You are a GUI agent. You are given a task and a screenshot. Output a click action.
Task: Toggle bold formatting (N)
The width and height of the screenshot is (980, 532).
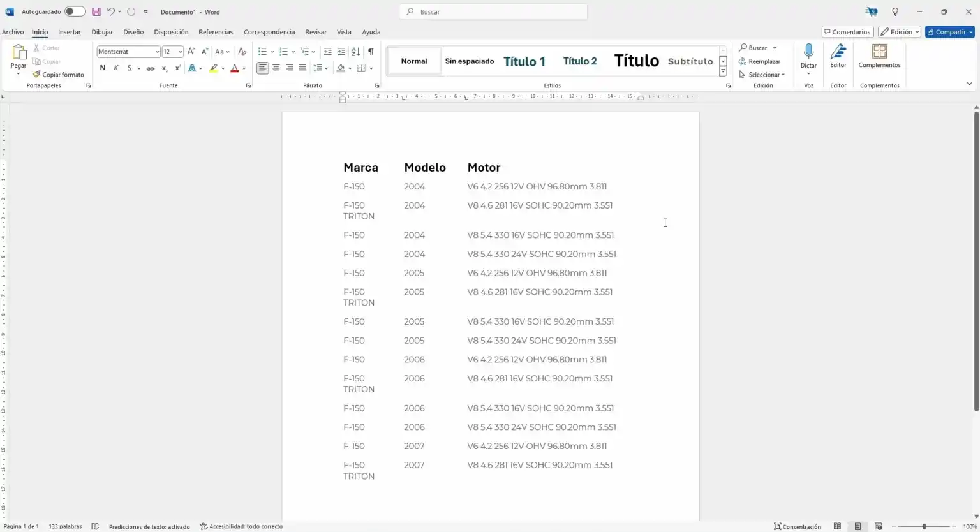coord(102,68)
